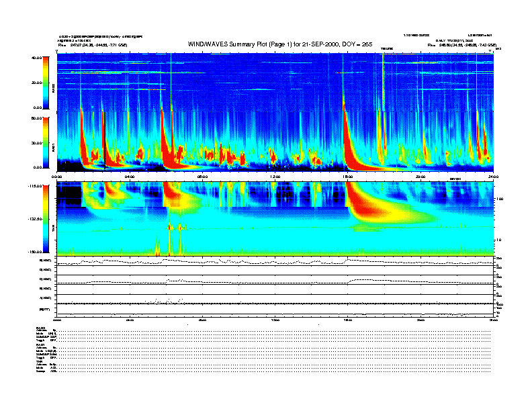
Task: Click the RAD1 color scale bar
Action: pos(46,142)
